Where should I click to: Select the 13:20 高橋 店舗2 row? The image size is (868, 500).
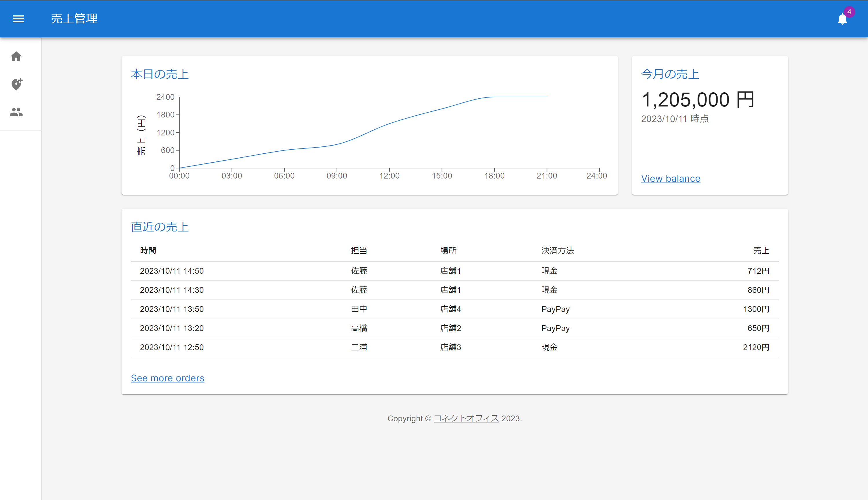455,328
